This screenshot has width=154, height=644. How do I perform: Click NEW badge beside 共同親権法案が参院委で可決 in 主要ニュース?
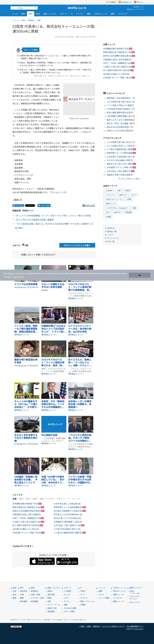131,49
